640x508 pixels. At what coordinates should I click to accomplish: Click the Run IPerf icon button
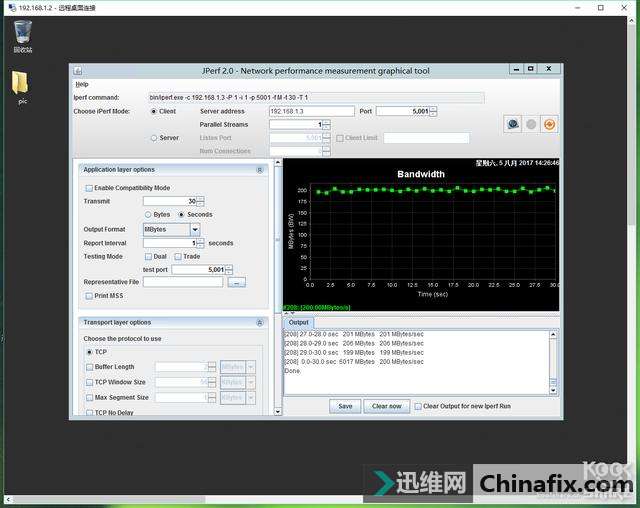click(512, 124)
